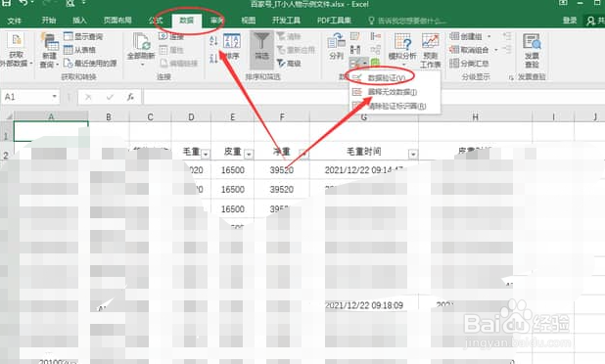This screenshot has width=605, height=364.
Task: Expand the Group (创建组) dropdown arrow
Action: point(489,36)
